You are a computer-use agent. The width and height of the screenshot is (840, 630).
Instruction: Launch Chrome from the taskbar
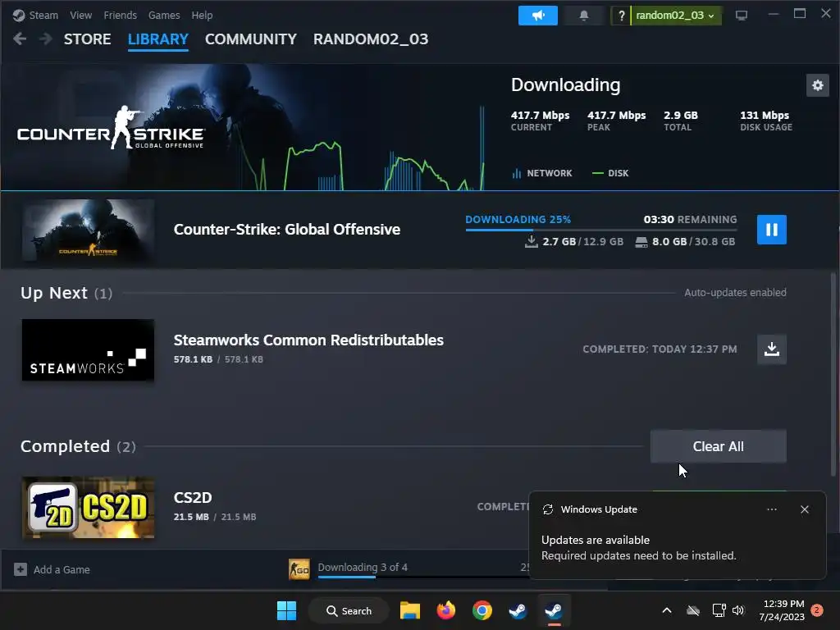[482, 610]
